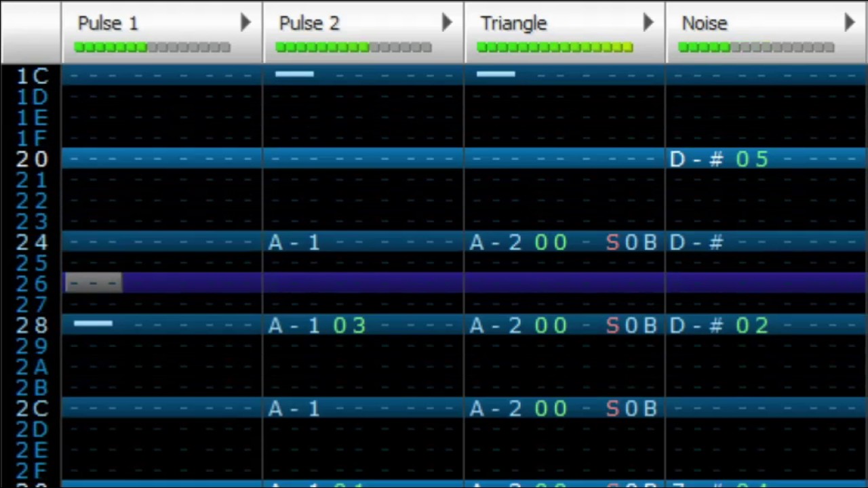Image resolution: width=868 pixels, height=488 pixels.
Task: Click Pulse 2 volume meter
Action: 353,47
